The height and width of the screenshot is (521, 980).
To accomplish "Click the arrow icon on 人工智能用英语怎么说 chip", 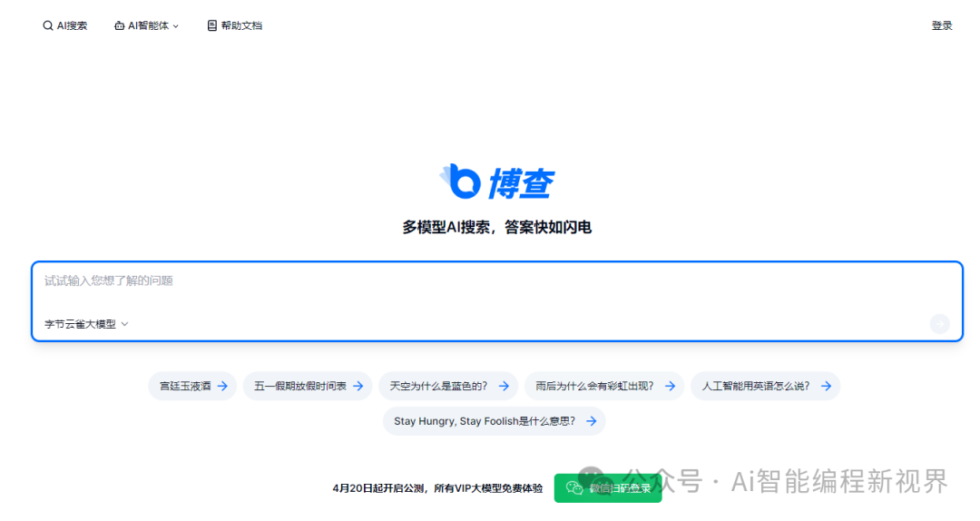I will click(x=827, y=386).
